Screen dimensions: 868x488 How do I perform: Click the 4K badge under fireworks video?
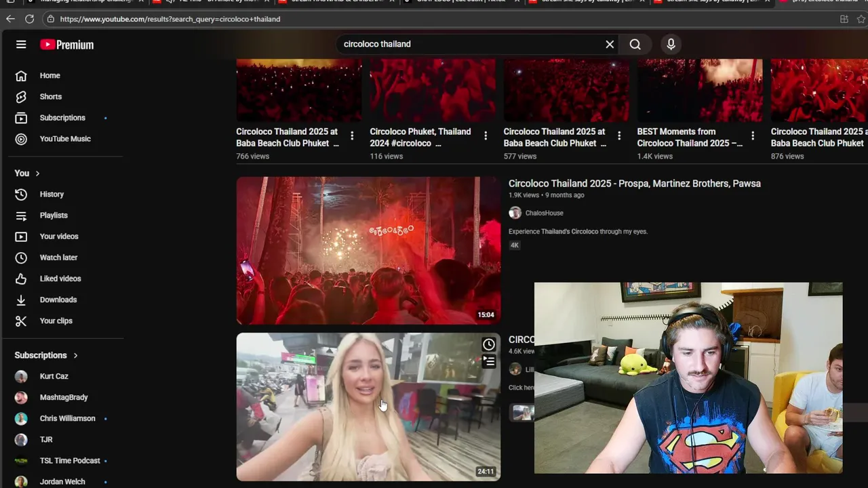pyautogui.click(x=515, y=245)
